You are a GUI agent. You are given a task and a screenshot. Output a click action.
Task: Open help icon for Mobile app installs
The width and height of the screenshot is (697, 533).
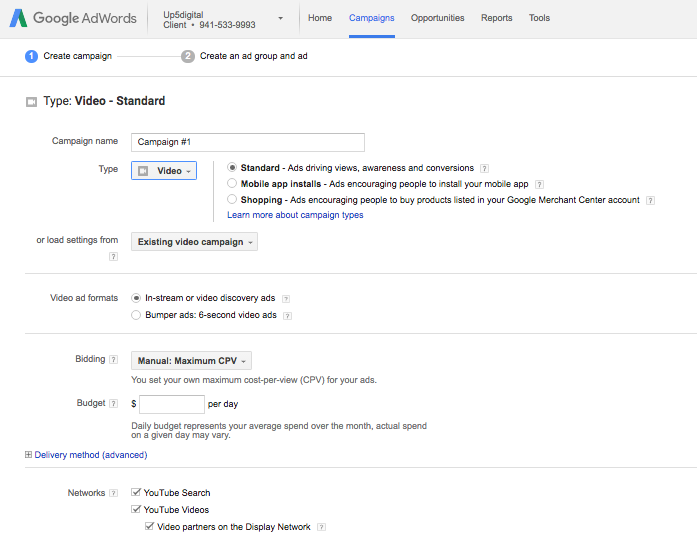point(539,184)
